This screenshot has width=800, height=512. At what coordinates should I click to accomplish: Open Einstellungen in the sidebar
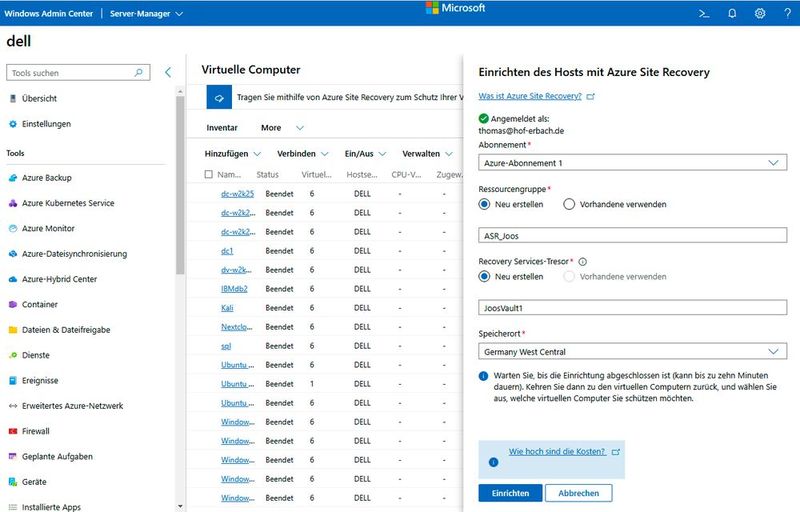[x=46, y=124]
